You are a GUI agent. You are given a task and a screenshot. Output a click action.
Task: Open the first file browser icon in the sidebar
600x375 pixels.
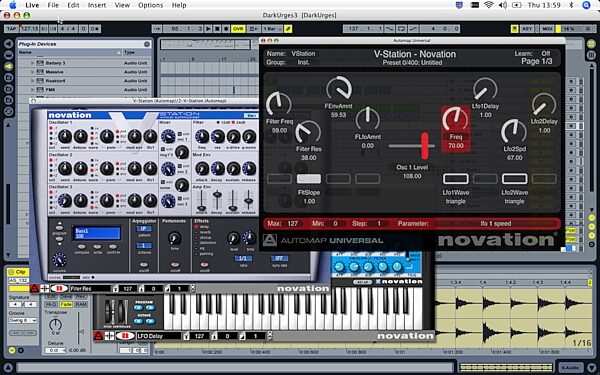(8, 77)
